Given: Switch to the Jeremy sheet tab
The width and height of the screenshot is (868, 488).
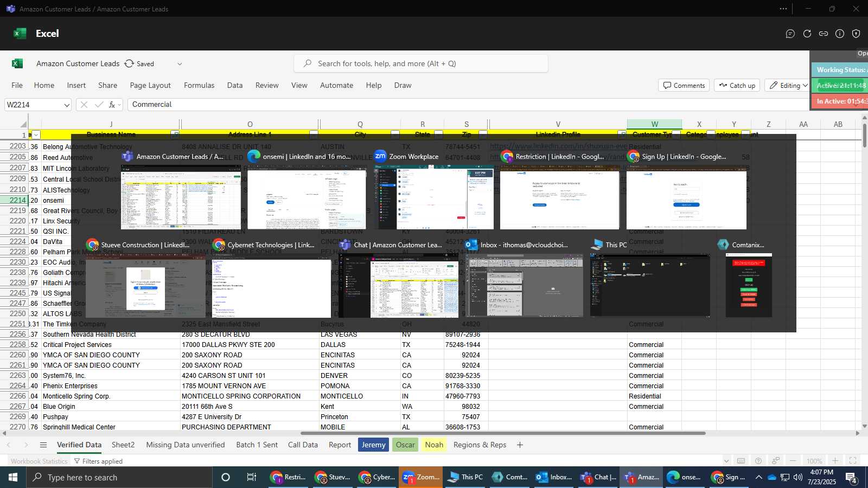Looking at the screenshot, I should tap(373, 445).
